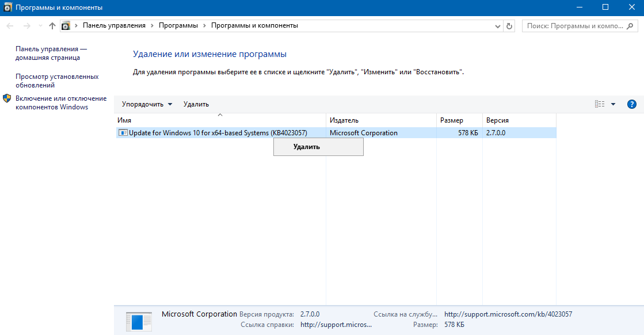Click the Forward navigation arrow
The image size is (644, 335).
tap(26, 26)
